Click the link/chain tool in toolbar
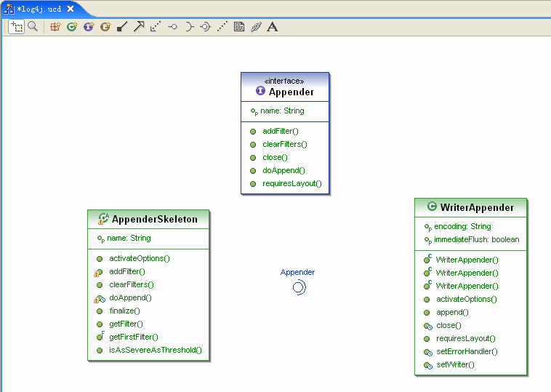Viewport: 551px width, 392px height. (256, 27)
